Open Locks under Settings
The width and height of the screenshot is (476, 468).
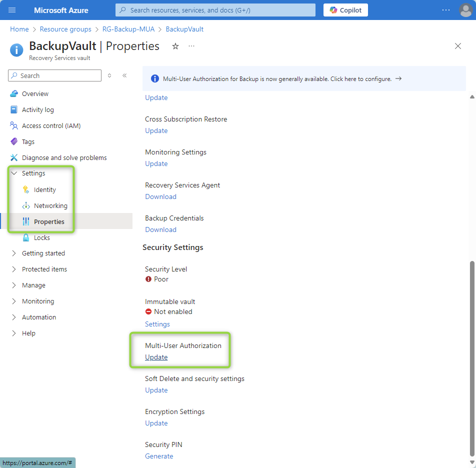[x=41, y=237]
